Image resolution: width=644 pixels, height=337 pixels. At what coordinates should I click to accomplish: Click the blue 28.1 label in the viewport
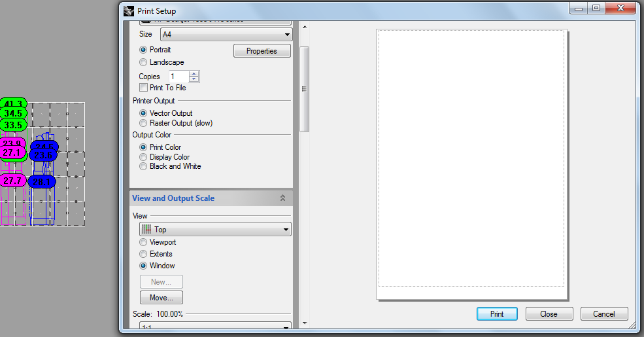[x=42, y=182]
